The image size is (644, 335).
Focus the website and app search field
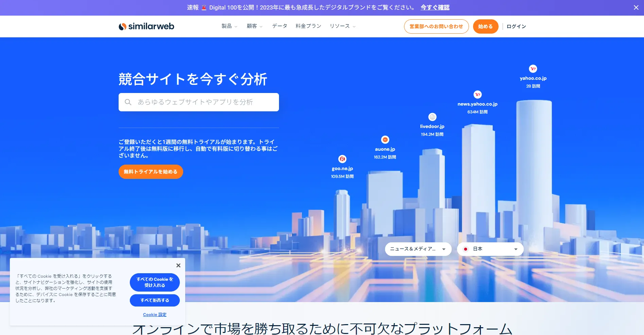(199, 102)
